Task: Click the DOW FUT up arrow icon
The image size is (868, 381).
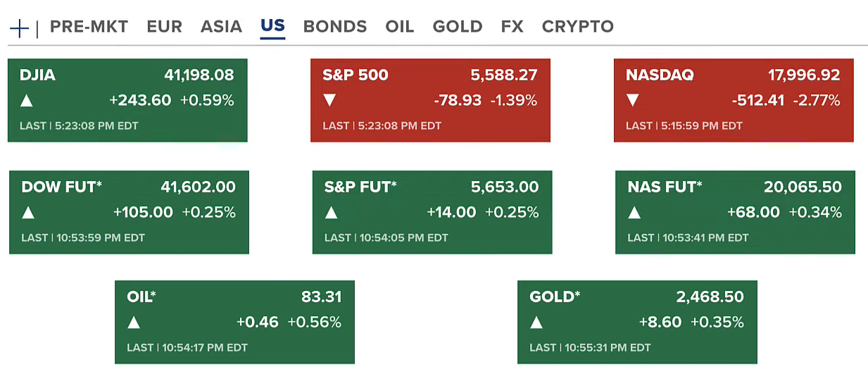Action: pos(28,213)
